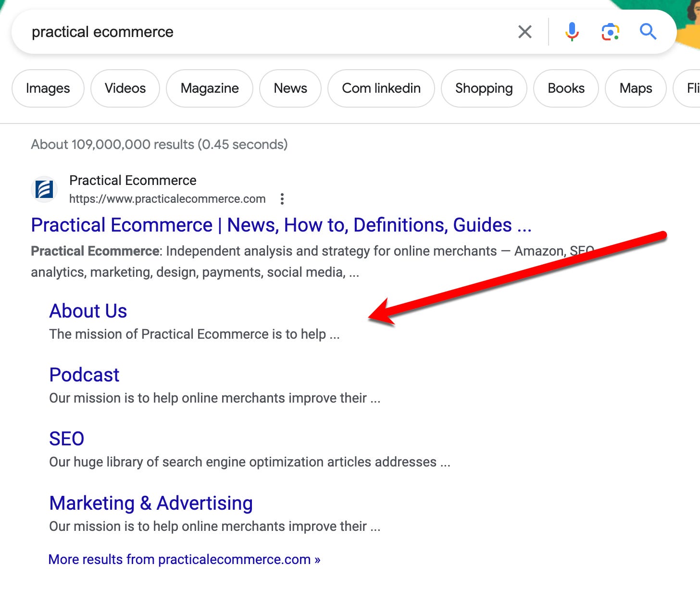Screen dimensions: 700x589
Task: Click the snippet 'Independent analysis and strategy for online merchants'
Action: click(331, 251)
